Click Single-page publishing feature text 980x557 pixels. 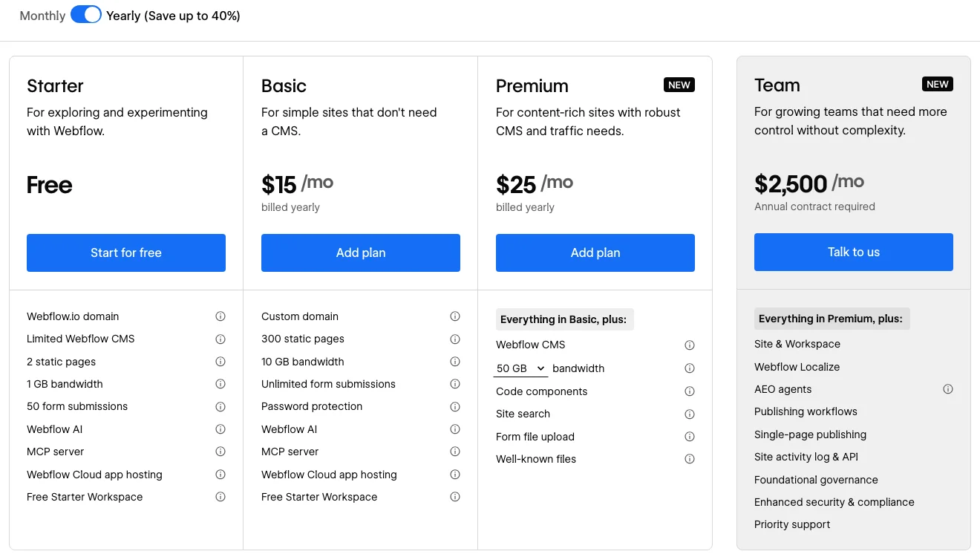coord(810,434)
